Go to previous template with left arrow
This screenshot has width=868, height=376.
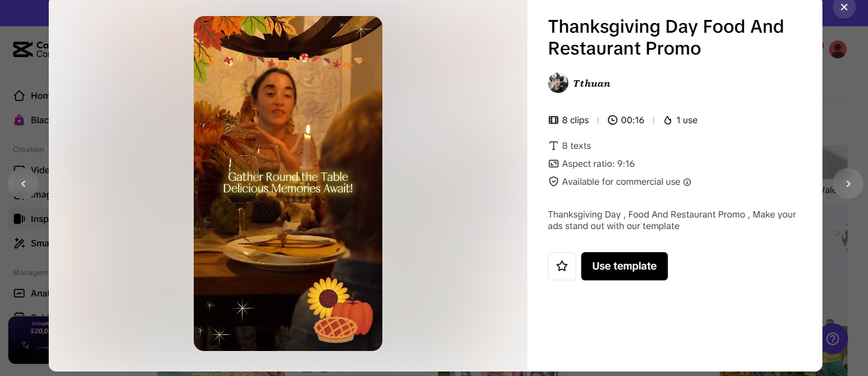tap(23, 184)
